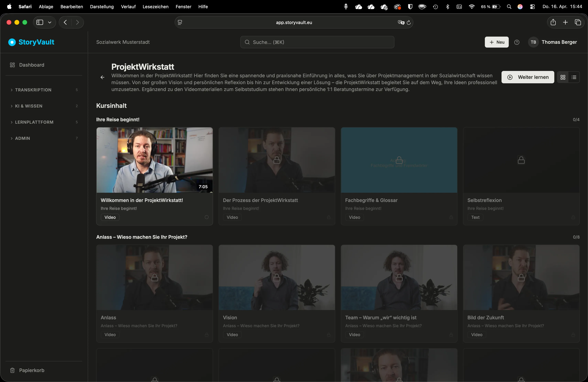Click Thomas Berger user name
This screenshot has width=588, height=382.
click(559, 42)
